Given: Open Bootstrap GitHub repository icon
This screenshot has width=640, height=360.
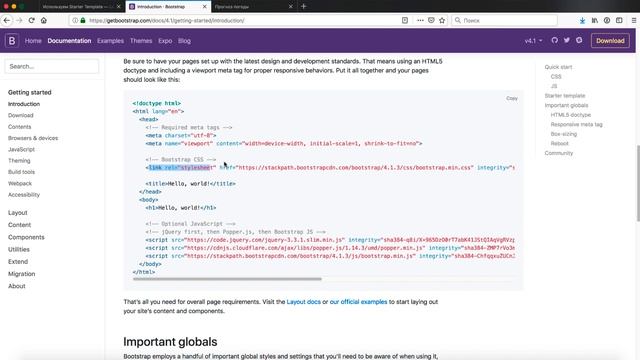Looking at the screenshot, I should pos(554,40).
